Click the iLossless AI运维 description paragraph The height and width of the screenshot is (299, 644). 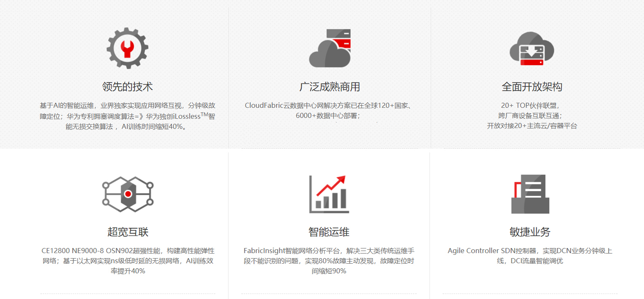click(x=127, y=116)
